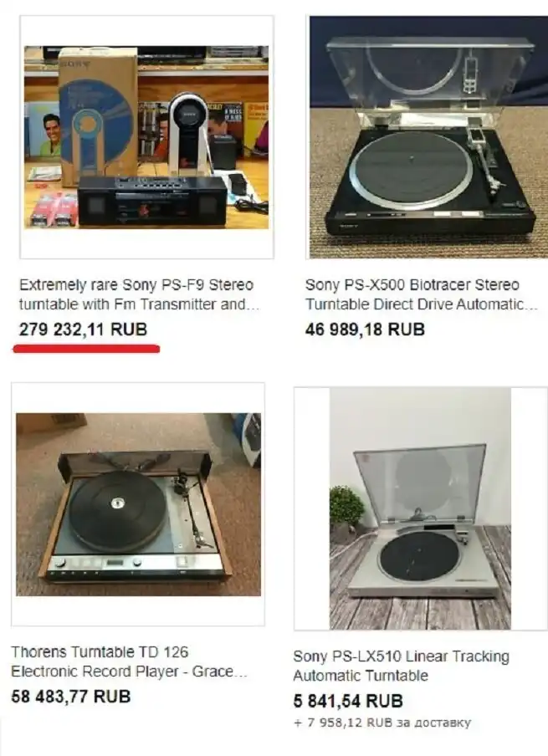Open the Sony PS-F9 turntable listing photo
Viewport: 548px width, 756px height.
[x=146, y=137]
